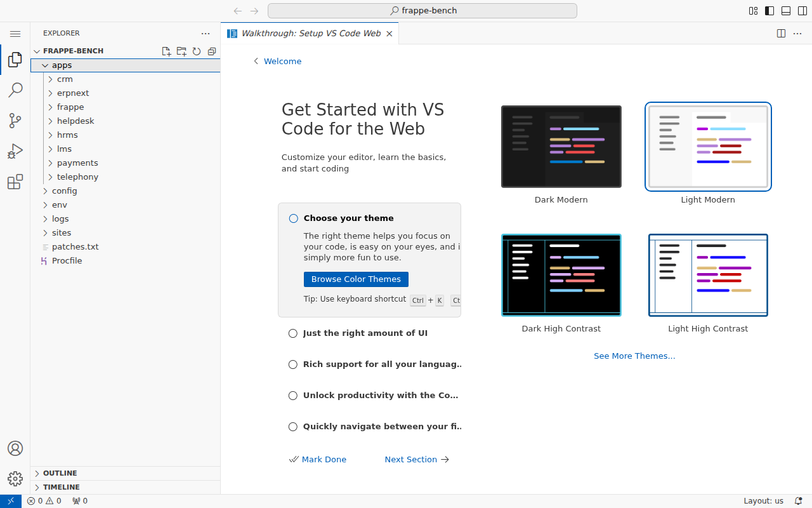Expand the config folder
Screen dimensions: 812x508
126,191
